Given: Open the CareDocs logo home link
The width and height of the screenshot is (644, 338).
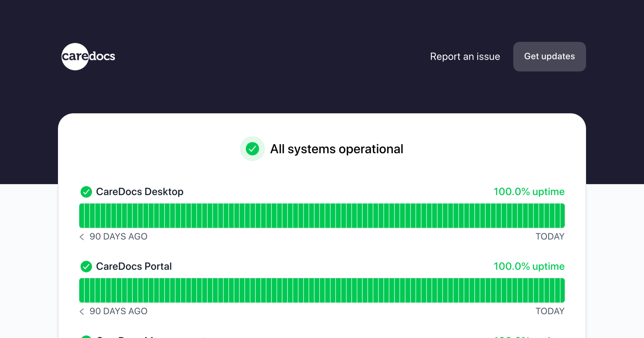Looking at the screenshot, I should 88,57.
